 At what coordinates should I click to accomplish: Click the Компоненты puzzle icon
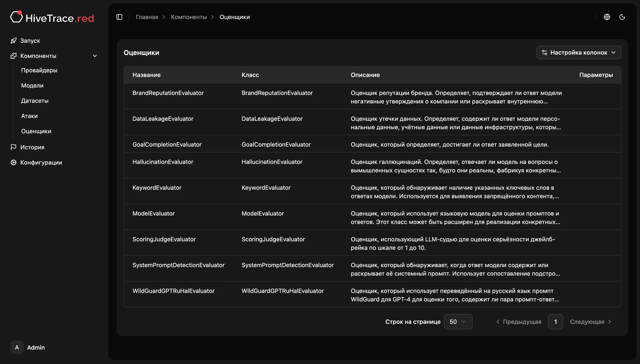(x=14, y=56)
